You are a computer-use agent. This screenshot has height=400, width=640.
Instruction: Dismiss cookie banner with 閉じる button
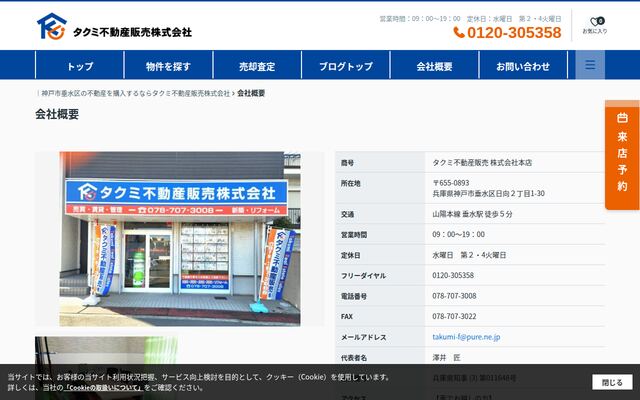point(612,382)
